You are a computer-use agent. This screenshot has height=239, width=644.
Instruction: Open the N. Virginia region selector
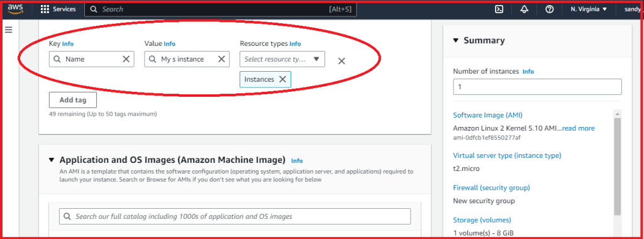589,9
